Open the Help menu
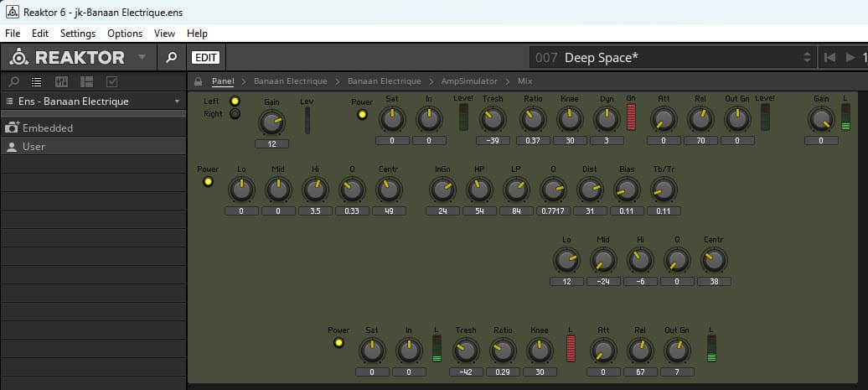The image size is (868, 390). (197, 34)
